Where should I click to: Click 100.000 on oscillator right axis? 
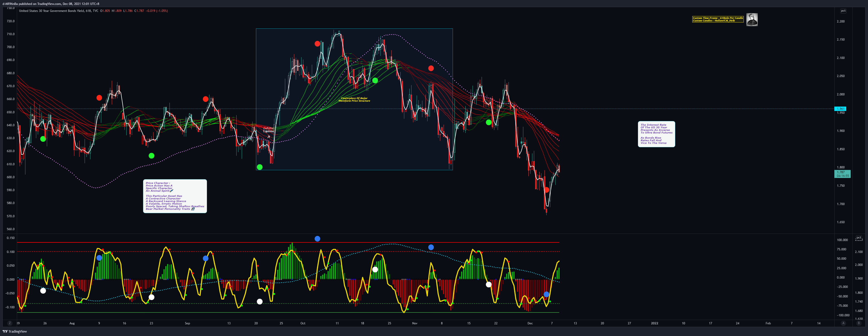point(842,240)
